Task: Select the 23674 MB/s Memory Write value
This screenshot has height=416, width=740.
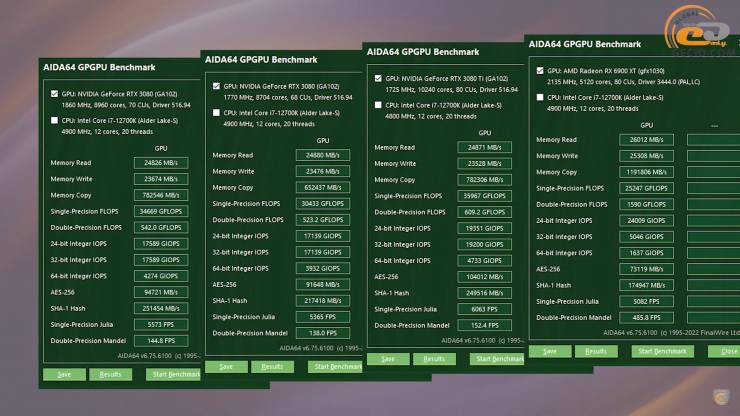Action: point(161,179)
